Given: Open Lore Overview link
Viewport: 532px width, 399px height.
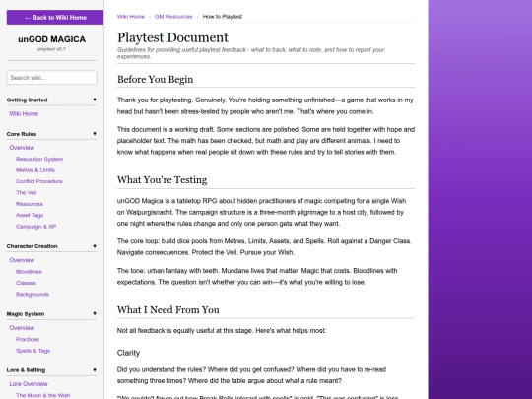Looking at the screenshot, I should click(29, 384).
